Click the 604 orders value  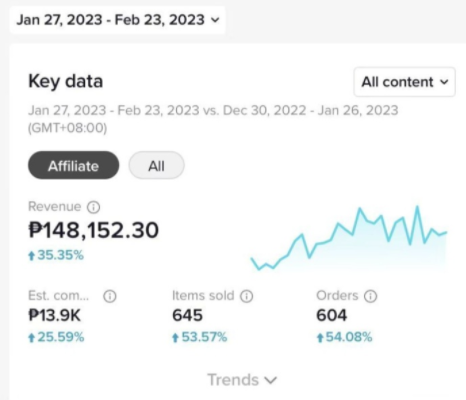[332, 315]
